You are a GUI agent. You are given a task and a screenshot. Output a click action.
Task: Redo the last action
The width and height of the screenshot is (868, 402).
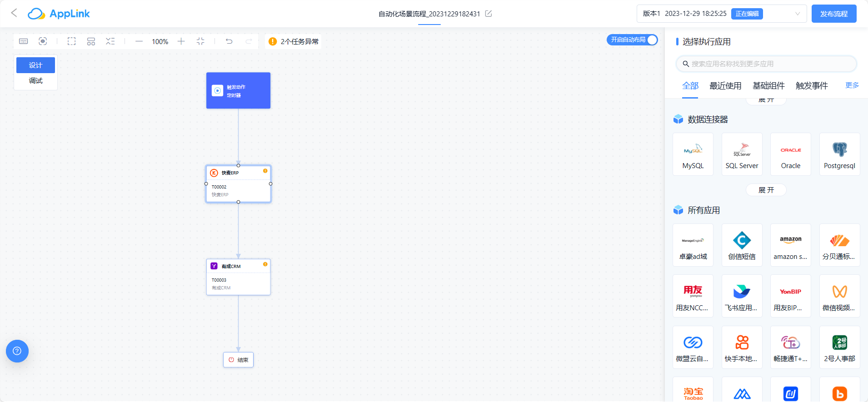point(249,41)
